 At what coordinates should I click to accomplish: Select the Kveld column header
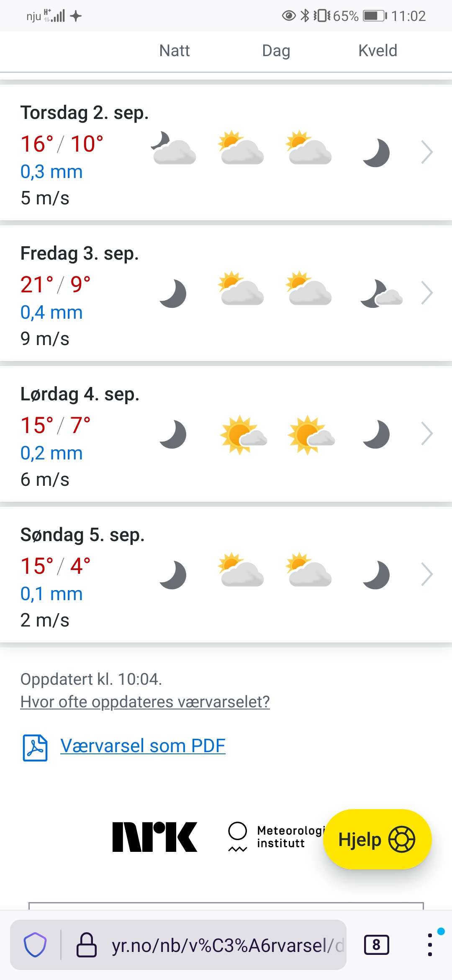tap(378, 51)
